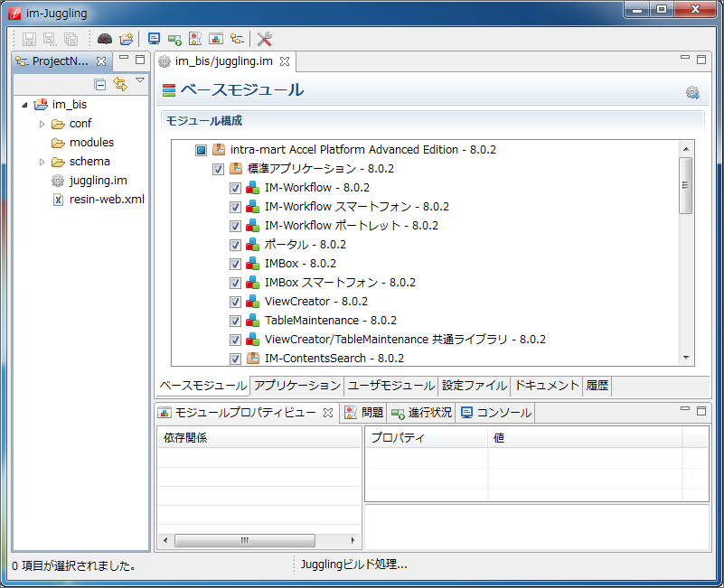Maximize the bottom property view panel

coord(701,411)
